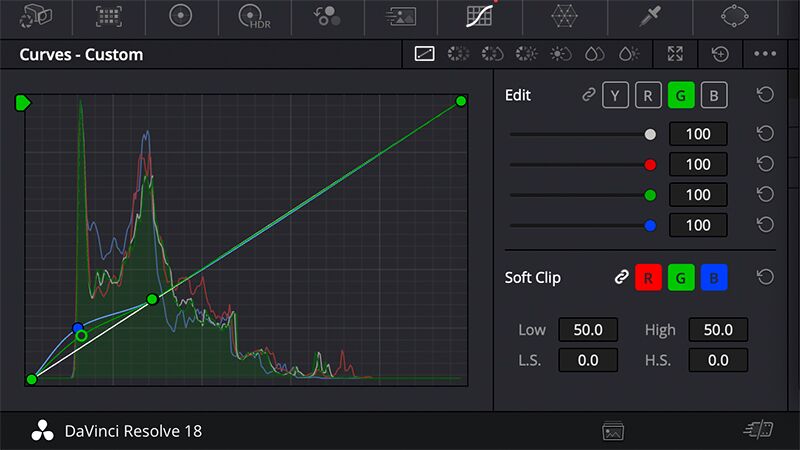Enable the Y luminance channel button
The image size is (800, 450).
click(x=616, y=96)
